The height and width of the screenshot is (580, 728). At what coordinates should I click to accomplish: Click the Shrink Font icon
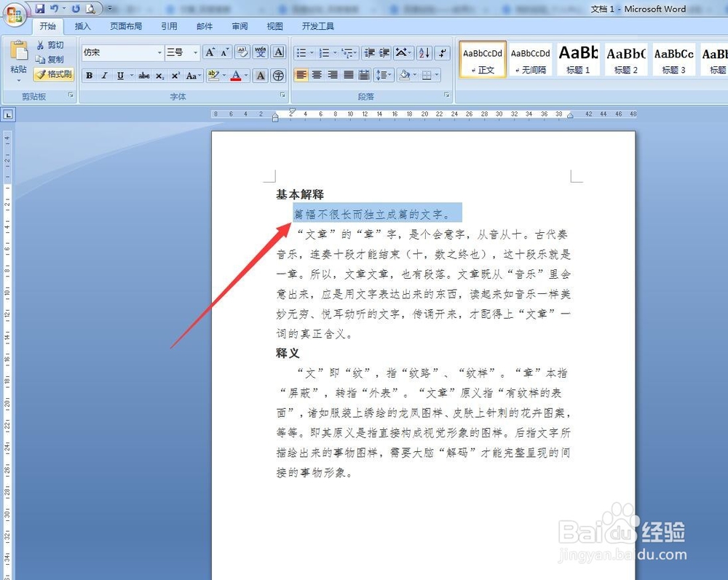point(224,52)
